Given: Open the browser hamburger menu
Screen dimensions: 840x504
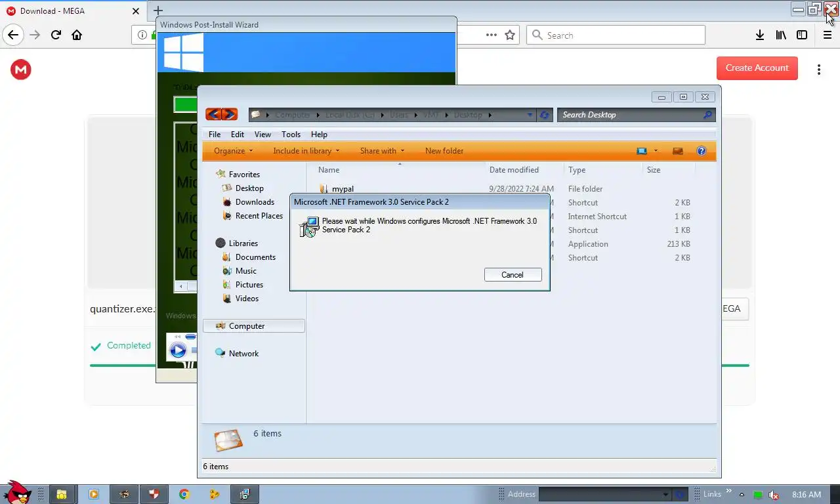Looking at the screenshot, I should pos(828,35).
